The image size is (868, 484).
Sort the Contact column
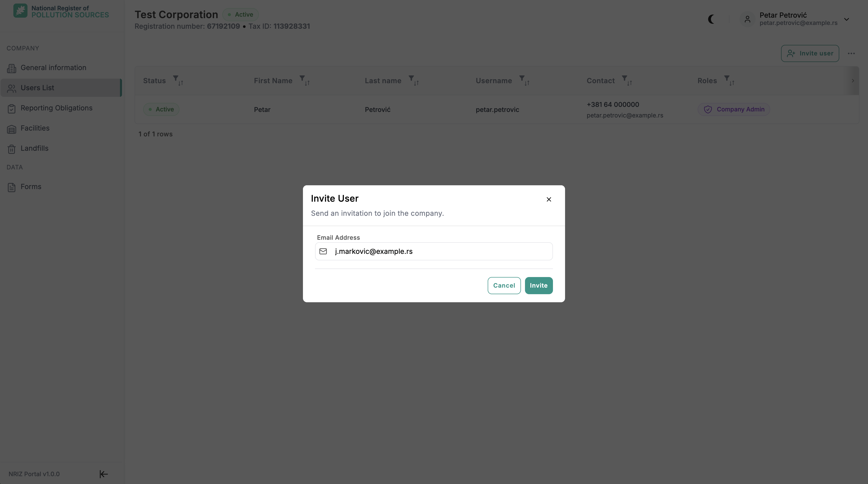pos(629,83)
